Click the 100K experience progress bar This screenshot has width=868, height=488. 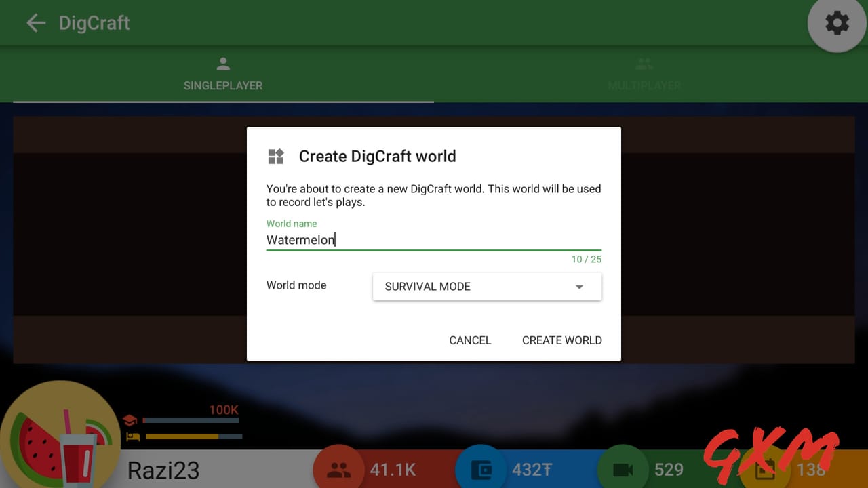click(x=191, y=421)
